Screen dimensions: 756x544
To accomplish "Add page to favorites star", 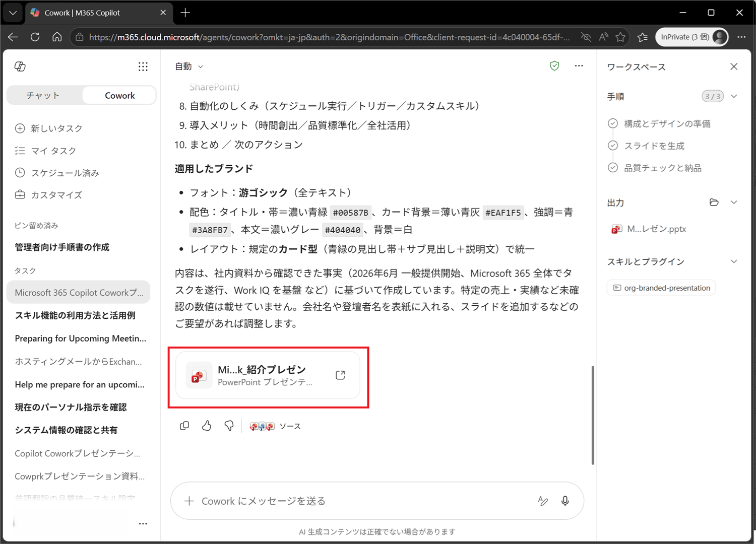I will (x=620, y=37).
